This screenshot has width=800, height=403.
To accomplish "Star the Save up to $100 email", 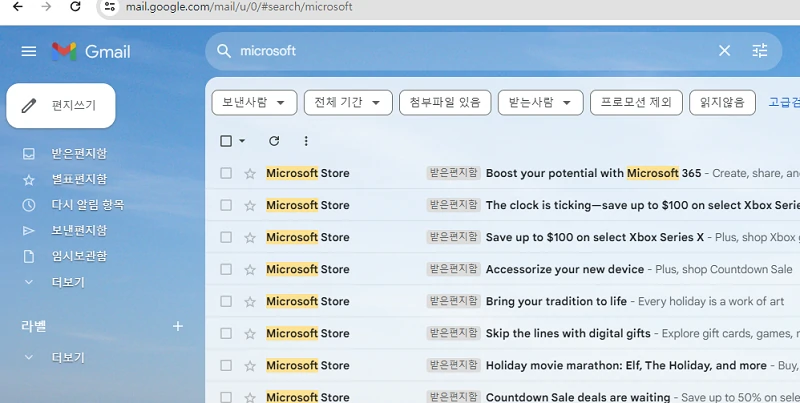I will [x=250, y=237].
